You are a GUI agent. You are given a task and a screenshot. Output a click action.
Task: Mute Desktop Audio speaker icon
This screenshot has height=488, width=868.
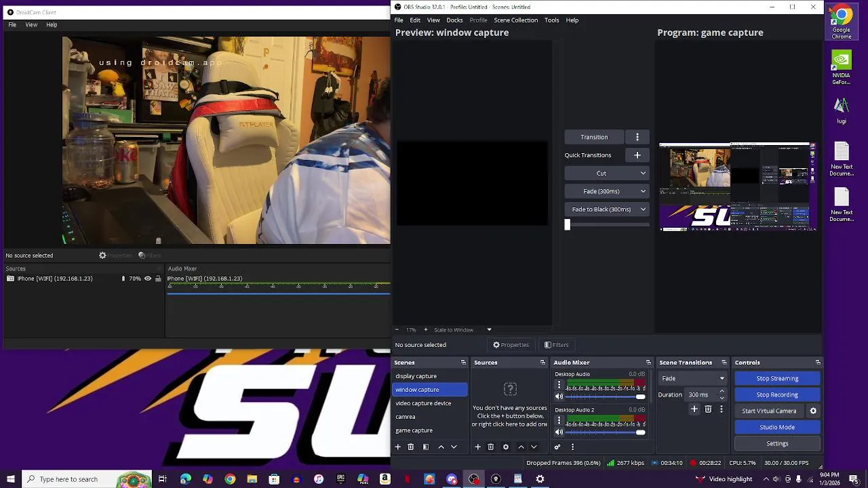point(559,396)
